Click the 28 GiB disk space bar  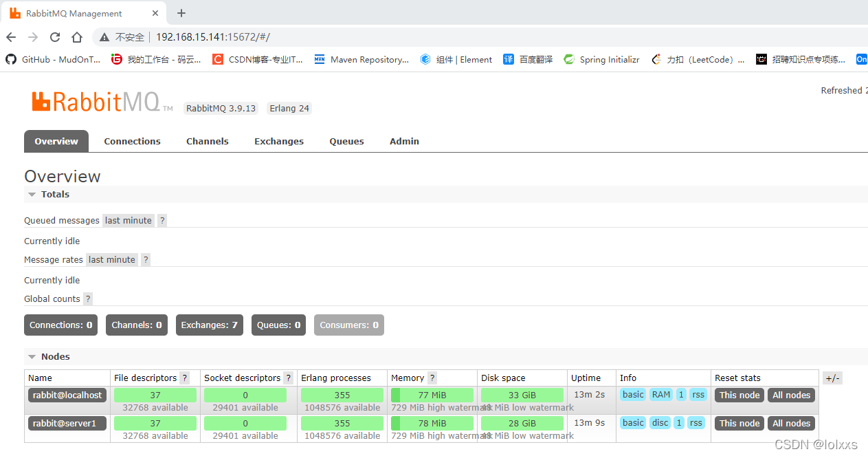(x=522, y=424)
